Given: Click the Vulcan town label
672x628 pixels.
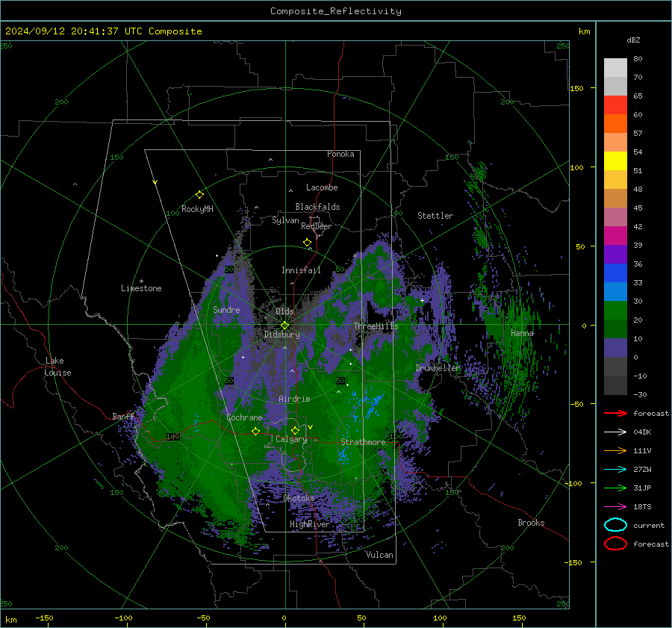Looking at the screenshot, I should pyautogui.click(x=379, y=555).
